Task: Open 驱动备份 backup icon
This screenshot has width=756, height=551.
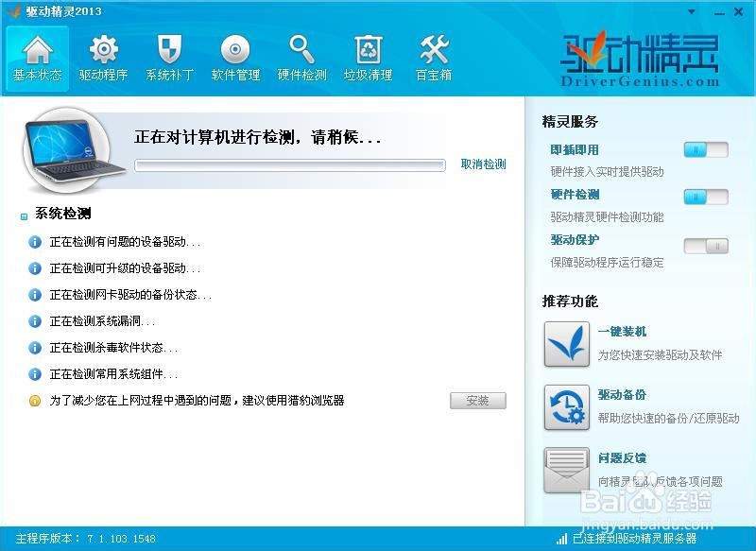Action: point(564,405)
